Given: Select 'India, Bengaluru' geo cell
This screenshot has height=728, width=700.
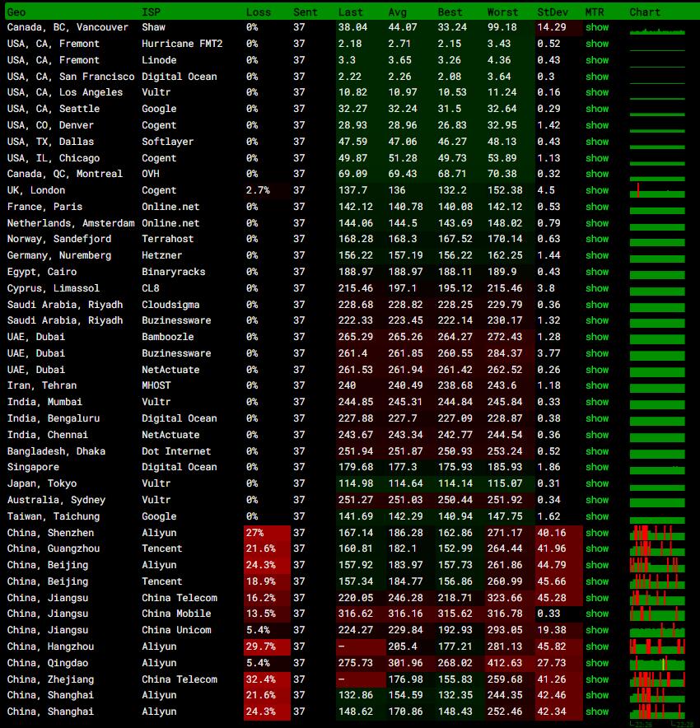Looking at the screenshot, I should [x=54, y=419].
